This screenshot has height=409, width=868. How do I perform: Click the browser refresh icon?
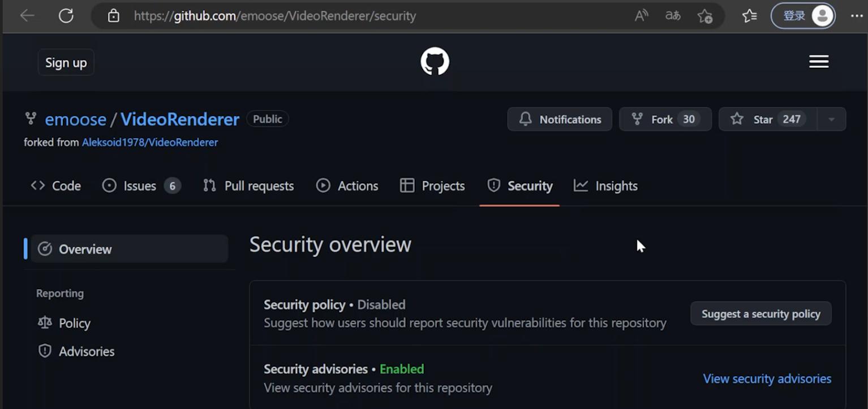tap(66, 16)
